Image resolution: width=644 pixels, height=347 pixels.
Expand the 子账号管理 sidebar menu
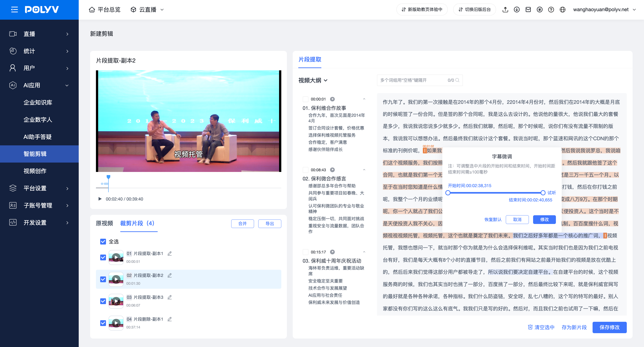coord(39,205)
